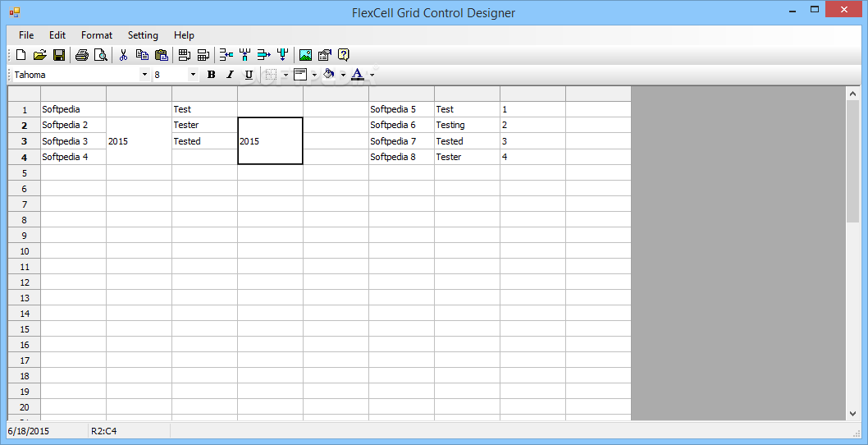Click the vertical scrollbar thumb
This screenshot has width=868, height=445.
(852, 162)
